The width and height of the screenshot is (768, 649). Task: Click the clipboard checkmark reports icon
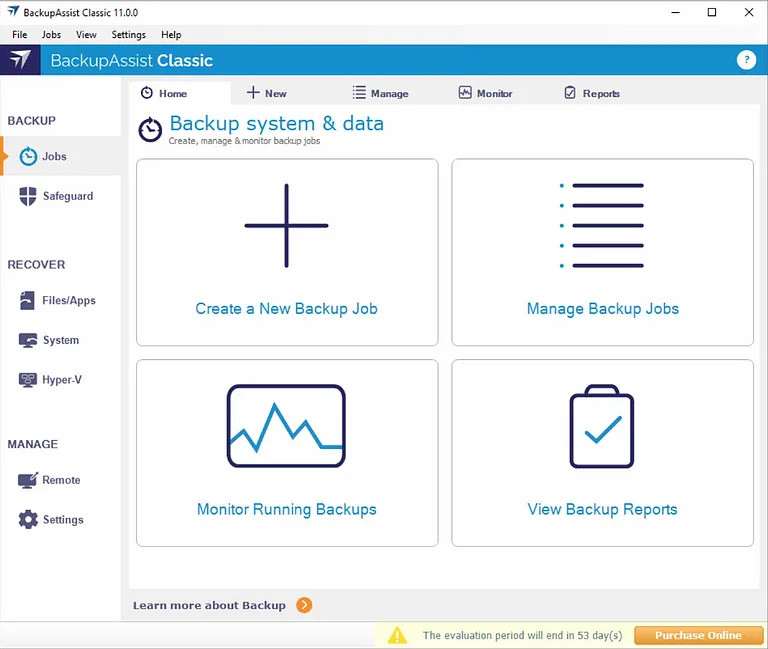(602, 426)
